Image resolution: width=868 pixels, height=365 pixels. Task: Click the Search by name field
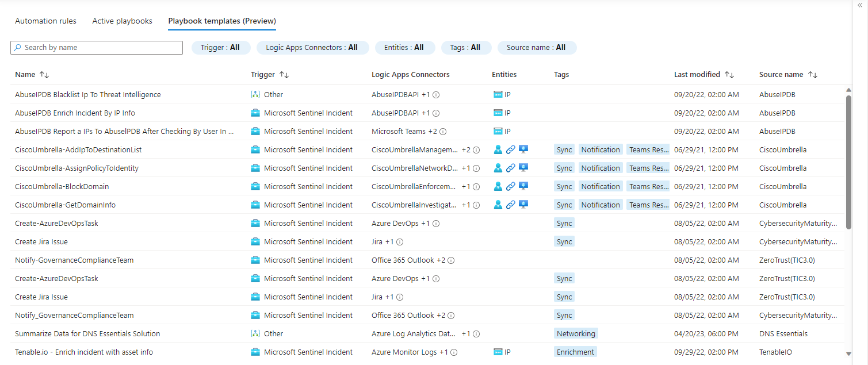[x=97, y=48]
